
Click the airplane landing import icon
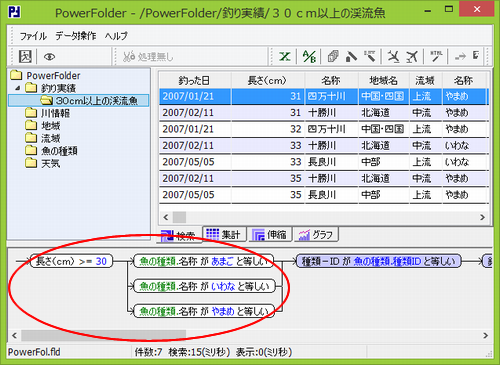[x=393, y=56]
